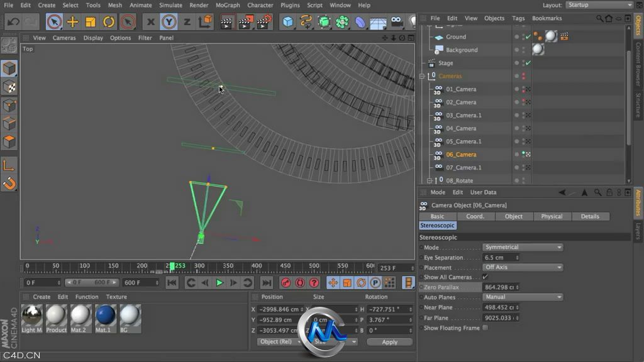Image resolution: width=644 pixels, height=362 pixels.
Task: Expand the 08_Rotate object
Action: (429, 180)
